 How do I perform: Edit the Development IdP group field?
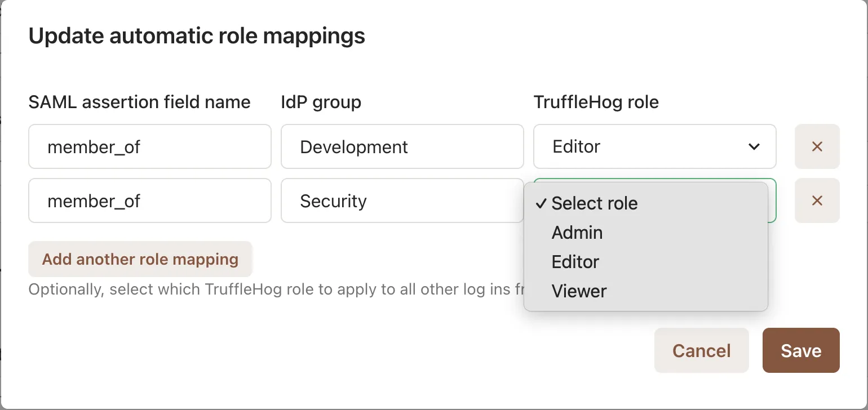coord(402,146)
